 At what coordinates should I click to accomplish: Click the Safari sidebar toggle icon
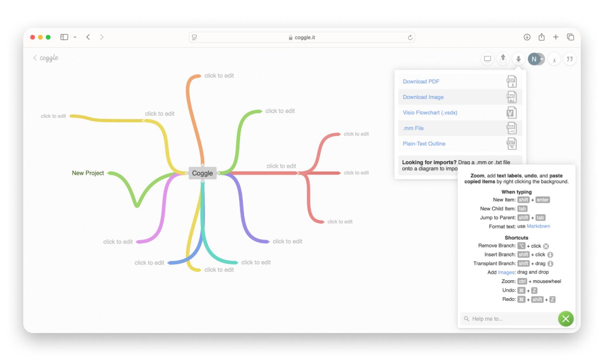coord(64,37)
